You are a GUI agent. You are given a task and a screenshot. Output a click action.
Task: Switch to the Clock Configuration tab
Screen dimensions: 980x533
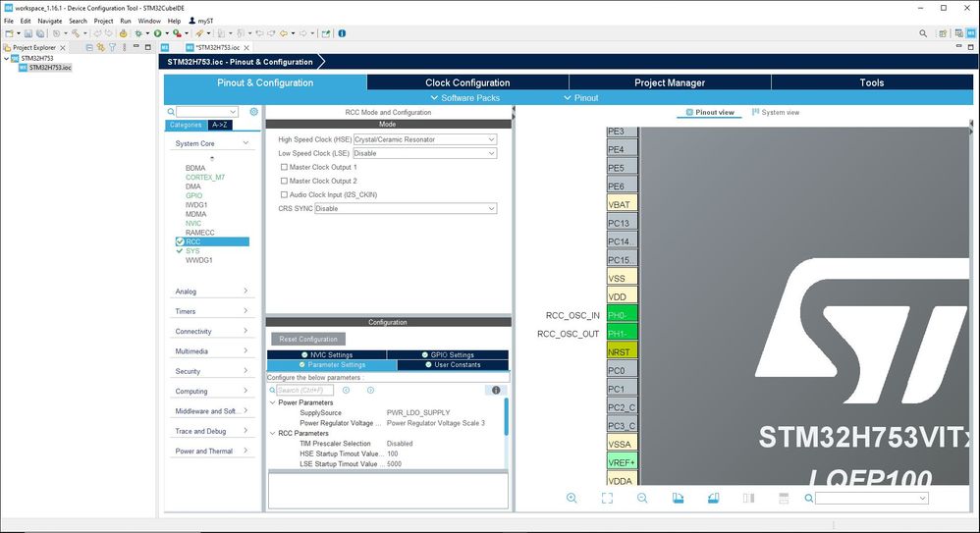click(x=467, y=82)
